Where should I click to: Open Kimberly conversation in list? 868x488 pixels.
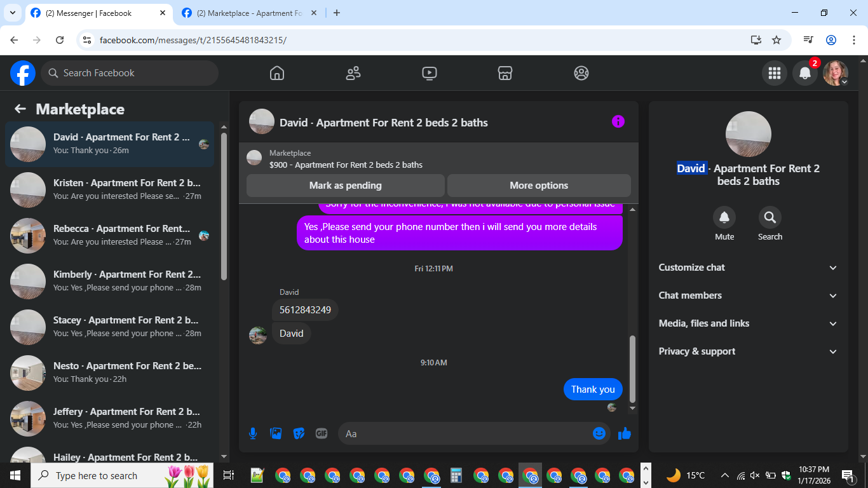109,281
